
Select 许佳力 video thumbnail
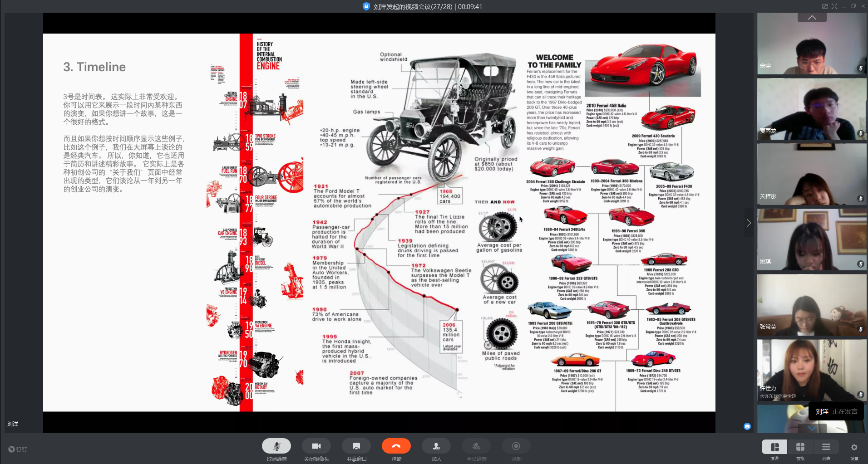click(812, 370)
